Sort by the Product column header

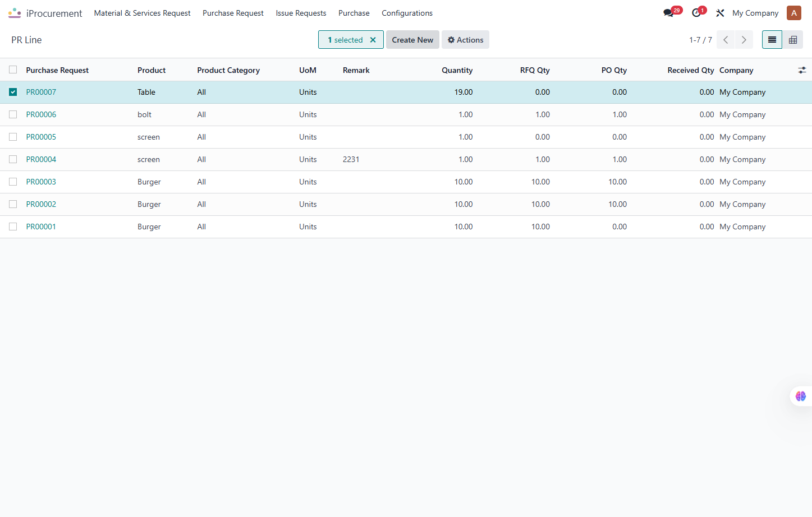(x=152, y=70)
